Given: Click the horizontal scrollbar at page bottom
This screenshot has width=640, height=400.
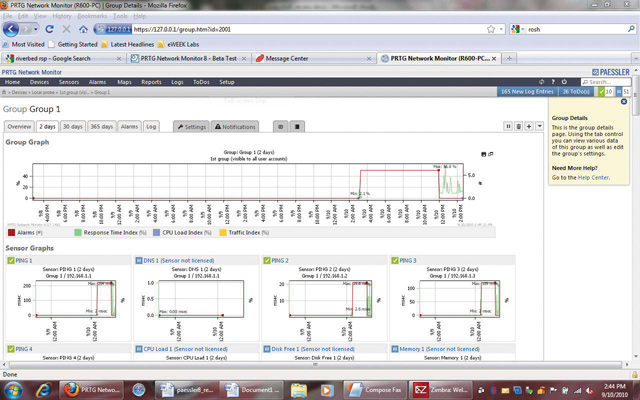Looking at the screenshot, I should [x=315, y=364].
